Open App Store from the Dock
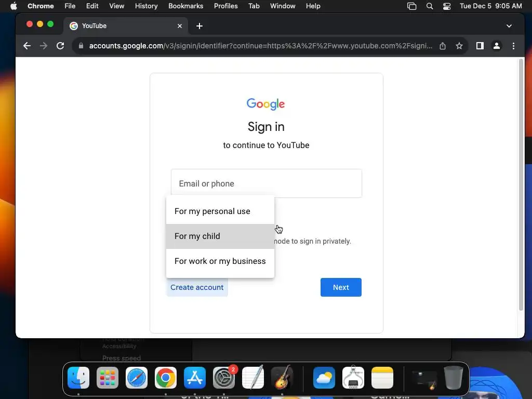 (195, 378)
